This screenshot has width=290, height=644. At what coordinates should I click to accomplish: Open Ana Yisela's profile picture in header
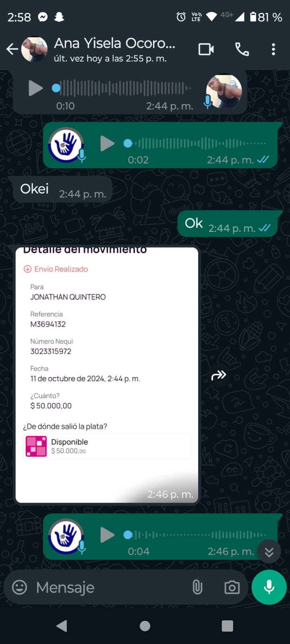click(x=35, y=49)
